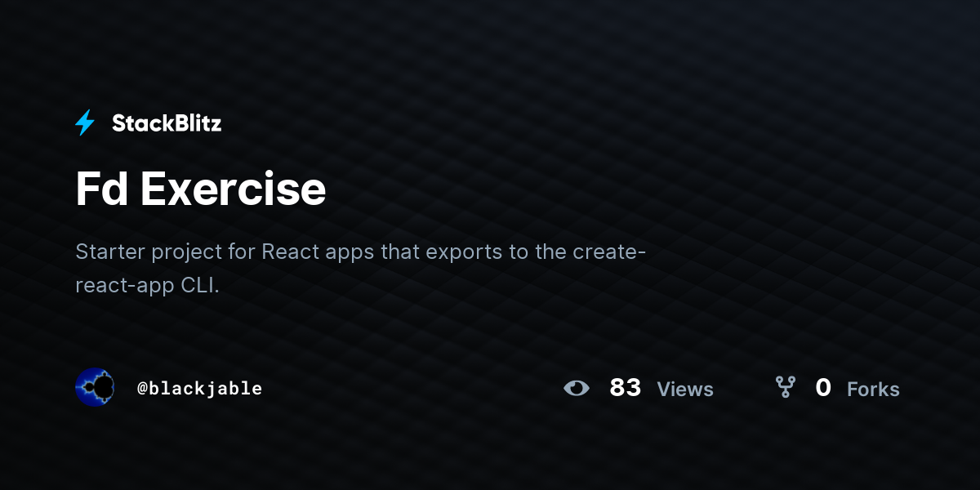The image size is (980, 490).
Task: Click the 83 view count number
Action: click(x=626, y=388)
